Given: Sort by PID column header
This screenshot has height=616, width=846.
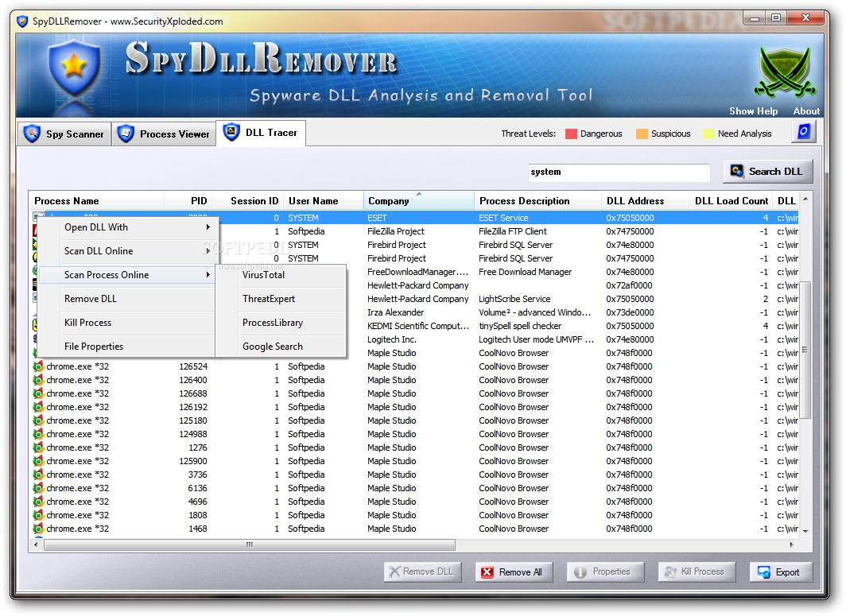Looking at the screenshot, I should [x=188, y=201].
